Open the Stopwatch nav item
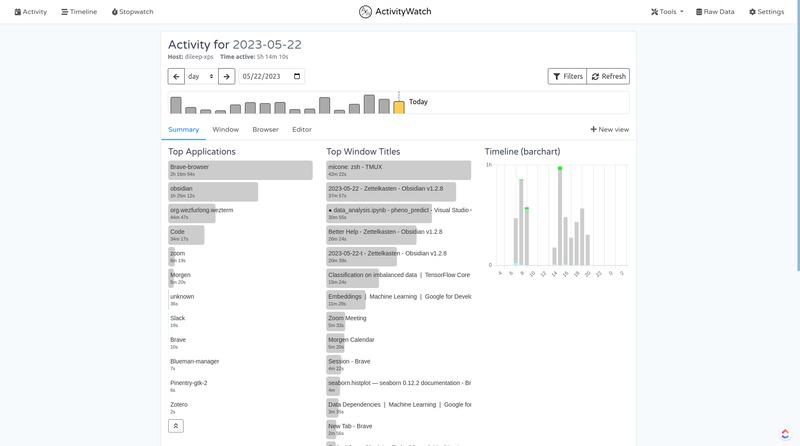The width and height of the screenshot is (800, 446). 133,12
